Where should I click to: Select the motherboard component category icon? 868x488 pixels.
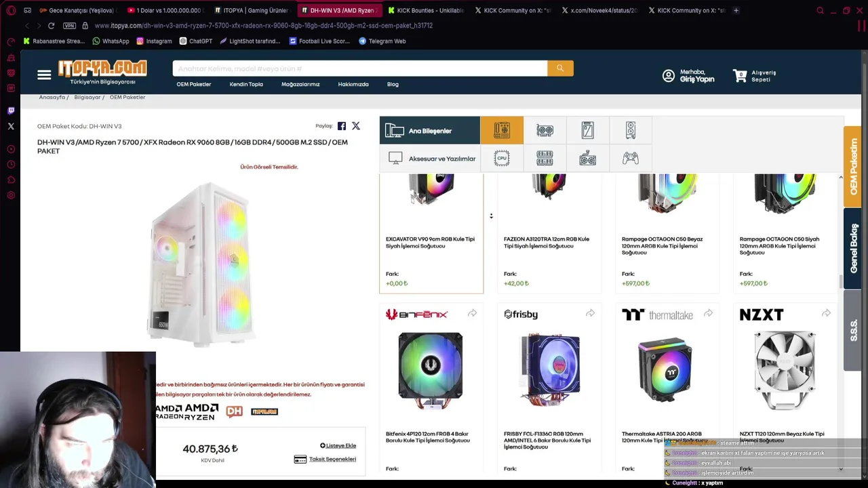(x=502, y=130)
